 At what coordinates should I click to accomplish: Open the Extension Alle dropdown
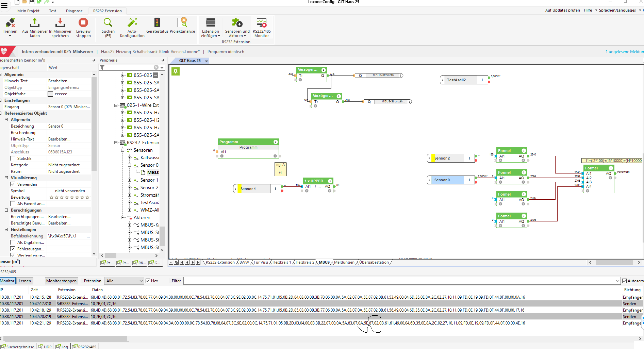124,281
